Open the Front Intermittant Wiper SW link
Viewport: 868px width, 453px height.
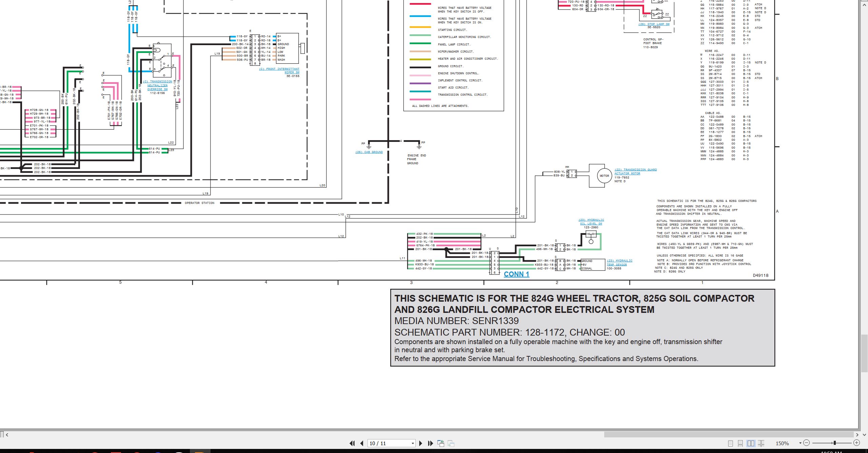(279, 71)
